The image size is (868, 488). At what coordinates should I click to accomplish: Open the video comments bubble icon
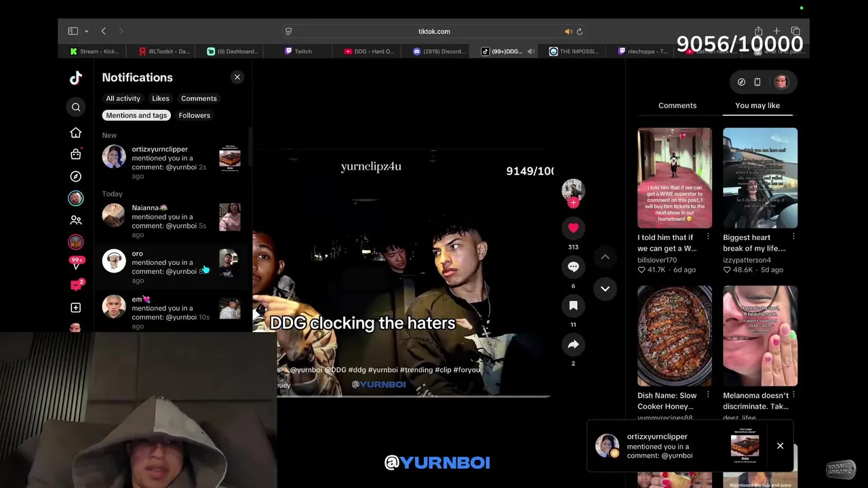pos(573,267)
